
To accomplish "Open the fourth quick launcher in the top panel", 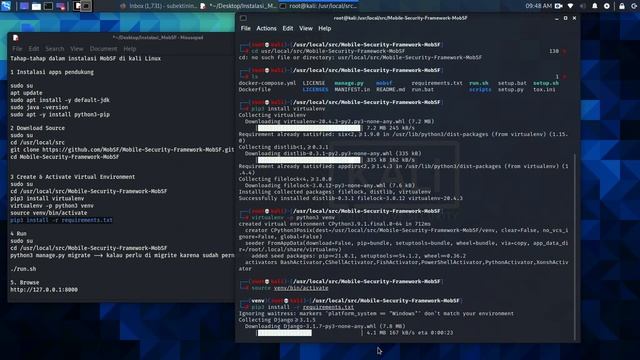I will 60,6.
